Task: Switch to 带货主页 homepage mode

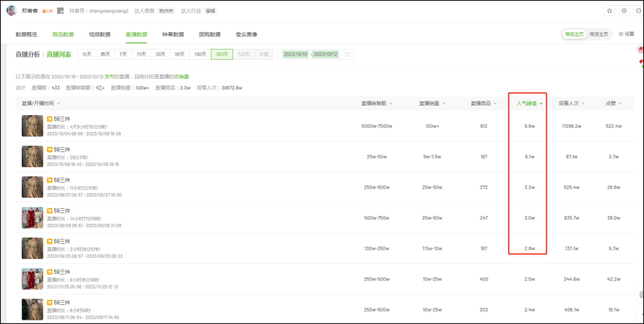Action: [598, 34]
